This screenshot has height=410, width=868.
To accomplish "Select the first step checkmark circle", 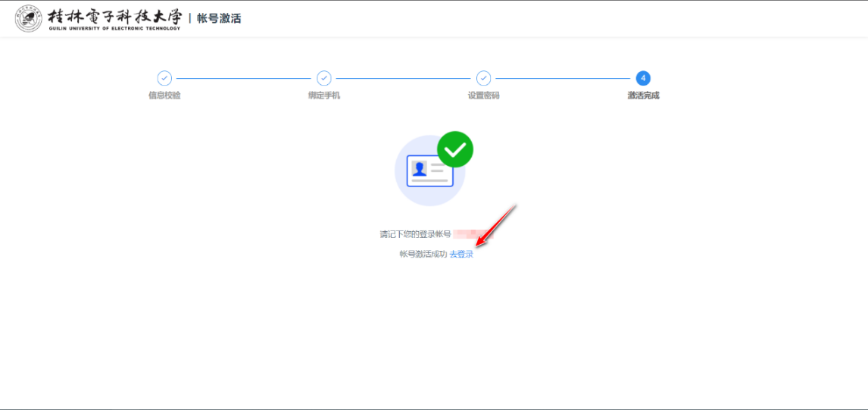I will point(164,78).
